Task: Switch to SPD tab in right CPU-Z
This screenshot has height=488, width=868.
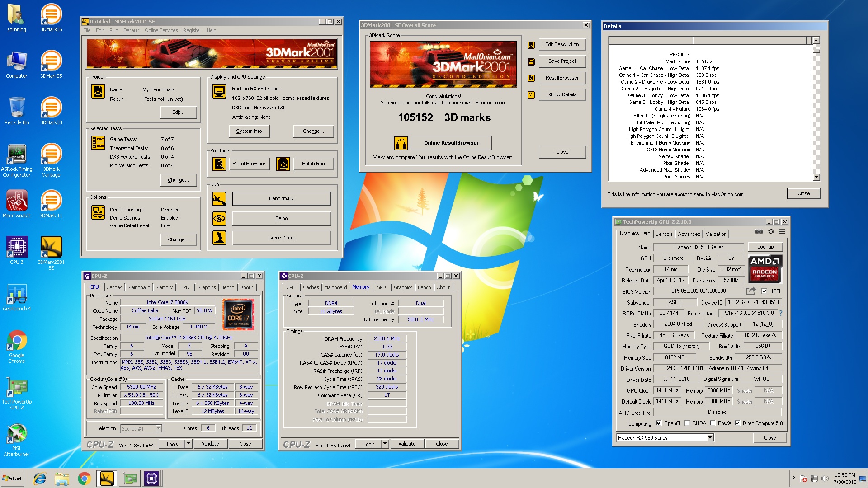Action: pyautogui.click(x=382, y=287)
